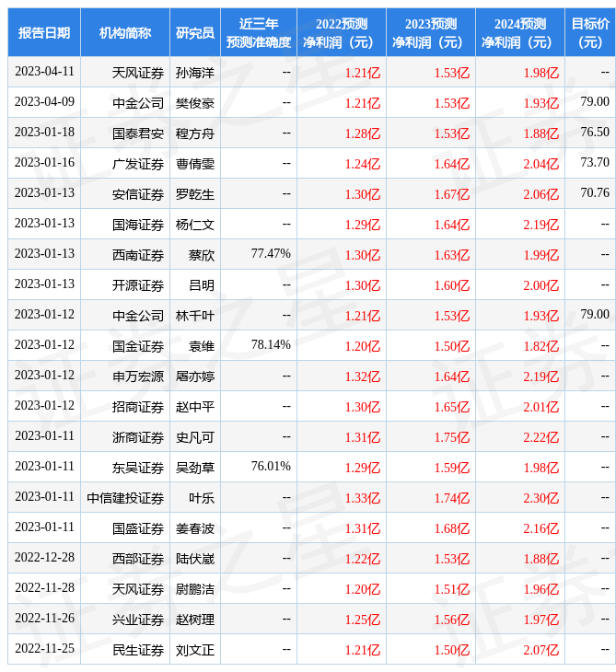
Task: Click researcher 吕明
Action: (202, 285)
